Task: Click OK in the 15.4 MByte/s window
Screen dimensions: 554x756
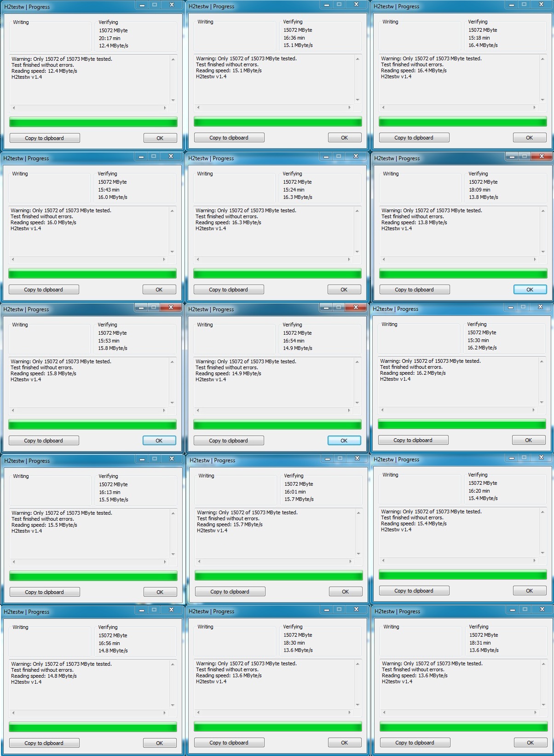Action: pyautogui.click(x=530, y=591)
